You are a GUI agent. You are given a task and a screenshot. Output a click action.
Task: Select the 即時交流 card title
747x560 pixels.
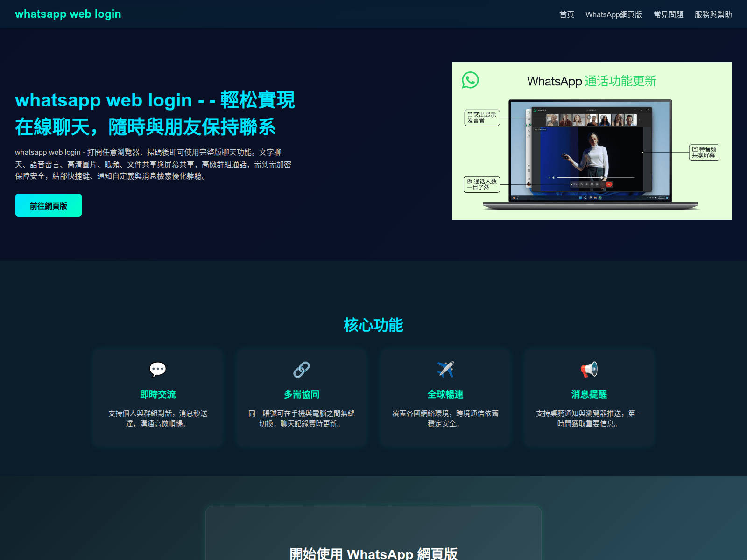(x=158, y=394)
